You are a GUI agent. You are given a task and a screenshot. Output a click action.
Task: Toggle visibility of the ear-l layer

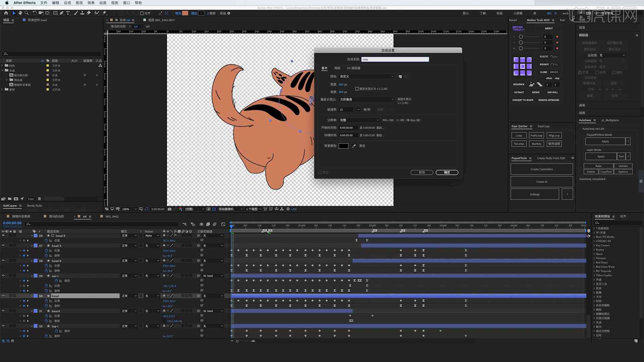tap(3, 276)
